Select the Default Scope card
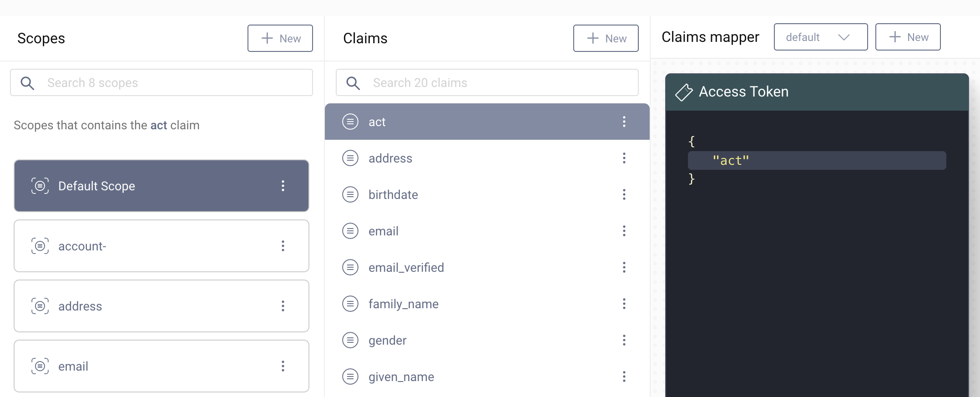The width and height of the screenshot is (980, 397). [x=162, y=186]
